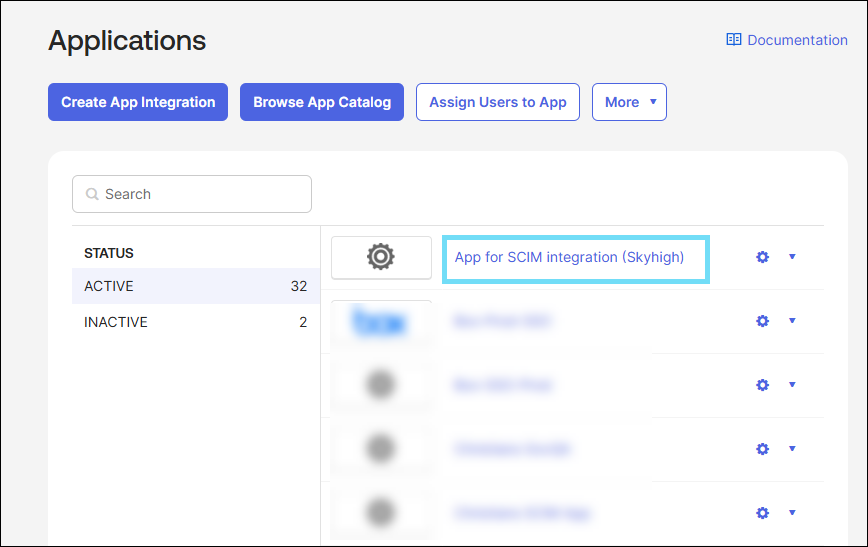Open the Documentation link

click(x=787, y=40)
